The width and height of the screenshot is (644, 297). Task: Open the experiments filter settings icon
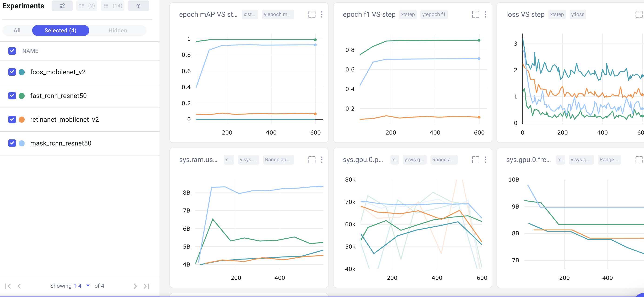pos(62,6)
